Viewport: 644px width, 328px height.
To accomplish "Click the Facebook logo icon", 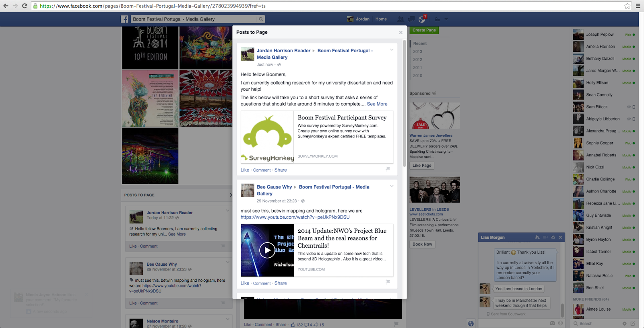I will pos(125,19).
